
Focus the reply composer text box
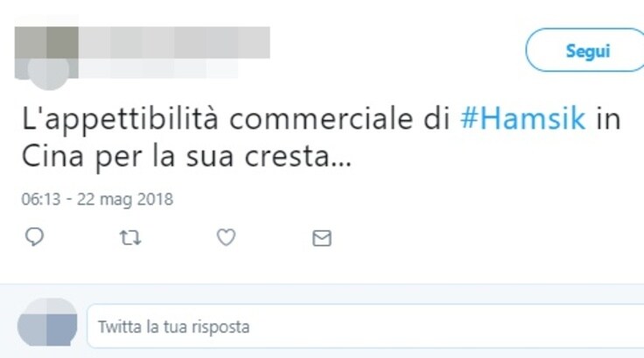366,326
